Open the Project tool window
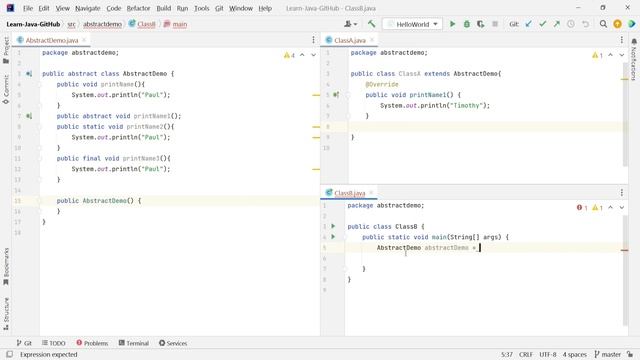 tap(6, 50)
